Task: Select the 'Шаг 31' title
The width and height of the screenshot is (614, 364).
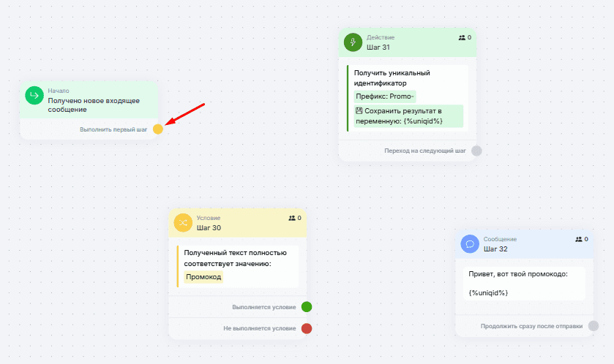Action: [x=378, y=48]
